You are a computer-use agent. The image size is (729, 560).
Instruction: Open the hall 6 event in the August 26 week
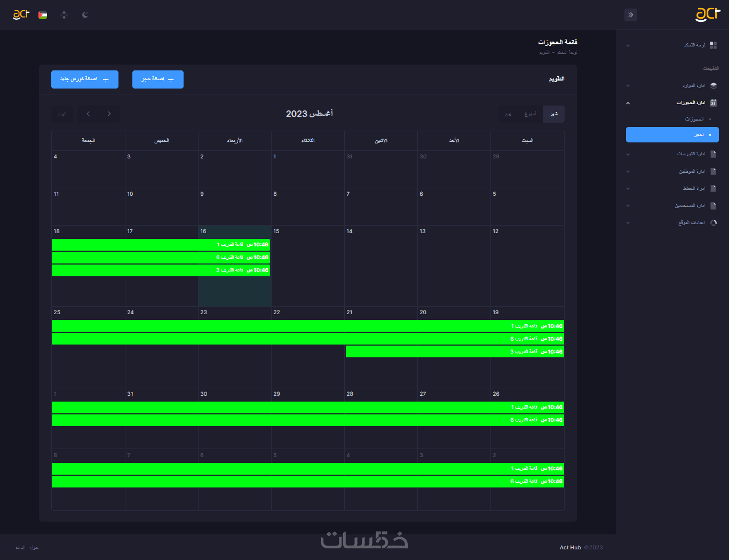[x=308, y=420]
